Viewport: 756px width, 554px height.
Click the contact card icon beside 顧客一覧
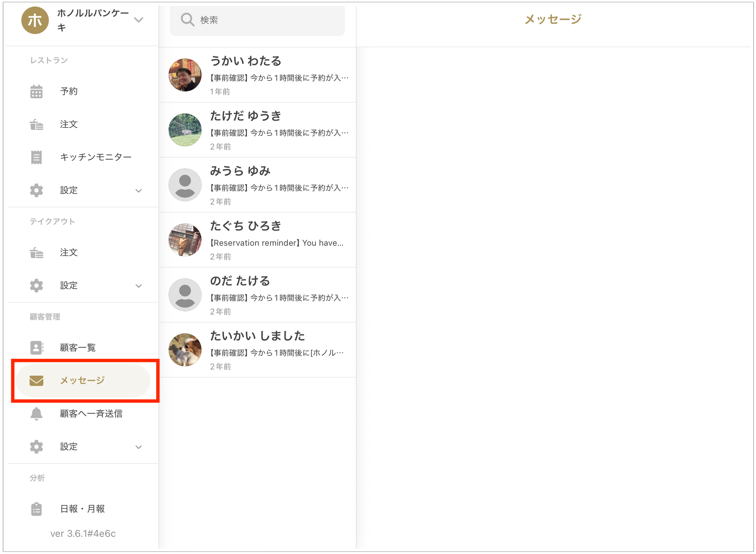pos(36,347)
